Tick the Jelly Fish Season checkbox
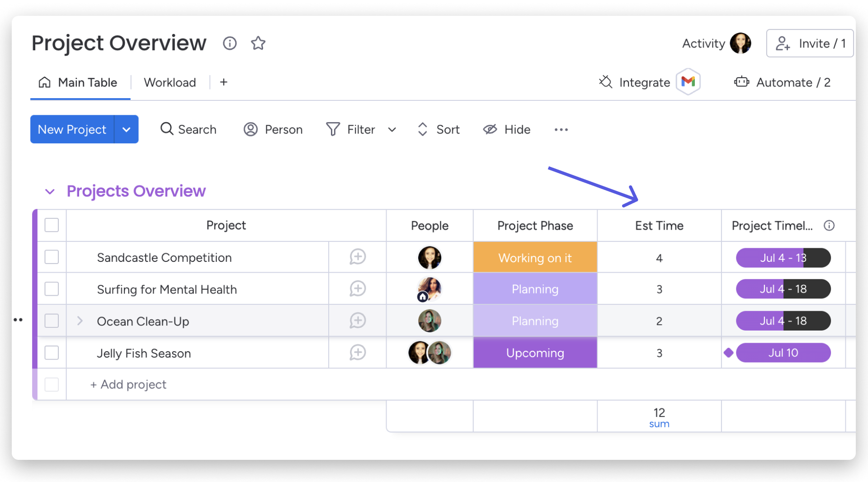868x482 pixels. coord(52,353)
